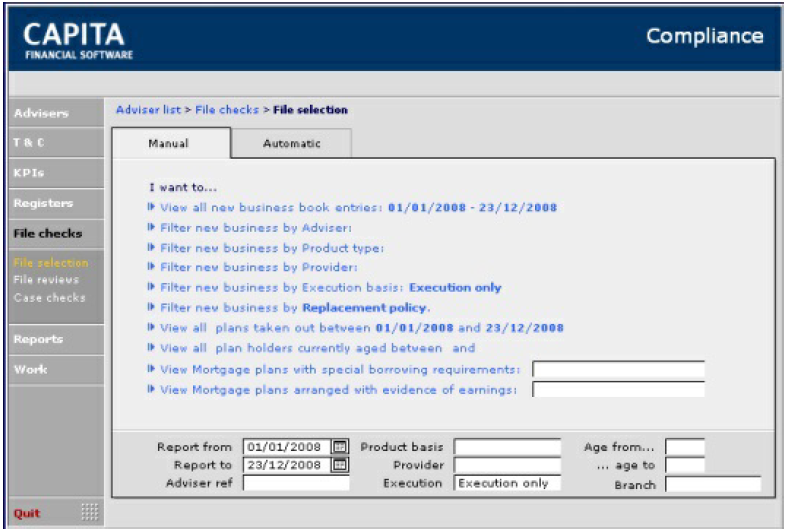Click the Adviser ref input field
This screenshot has width=787, height=532.
pos(296,483)
